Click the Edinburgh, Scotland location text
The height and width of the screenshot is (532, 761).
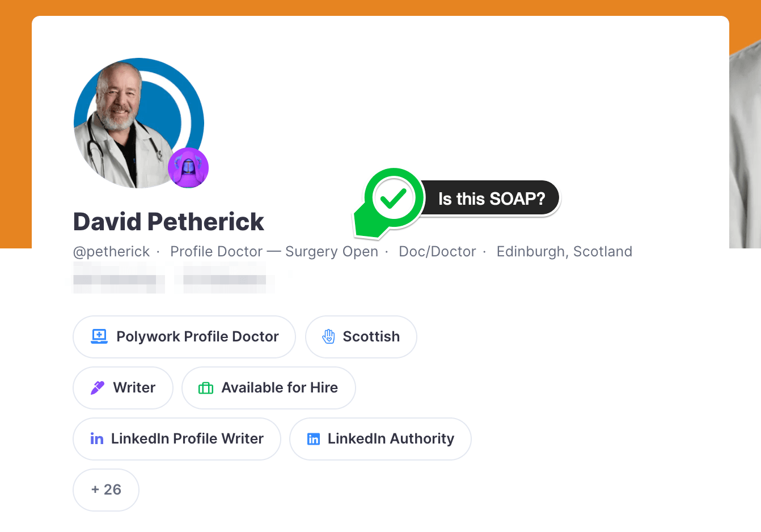coord(564,251)
